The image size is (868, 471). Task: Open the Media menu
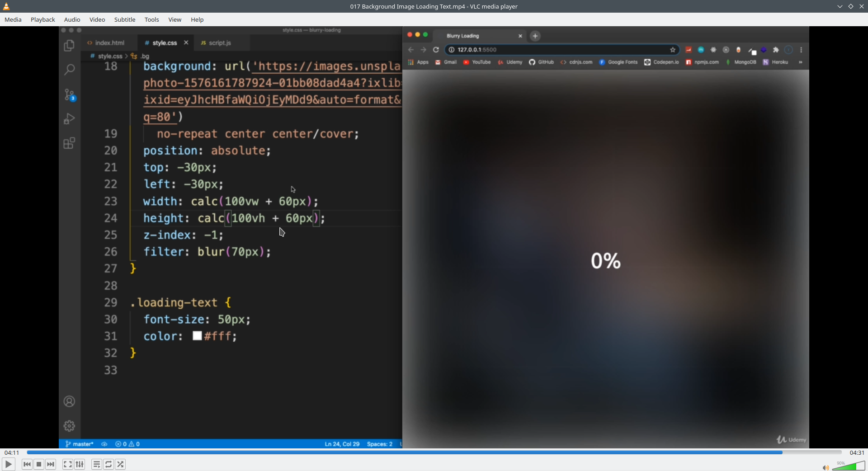pos(13,19)
